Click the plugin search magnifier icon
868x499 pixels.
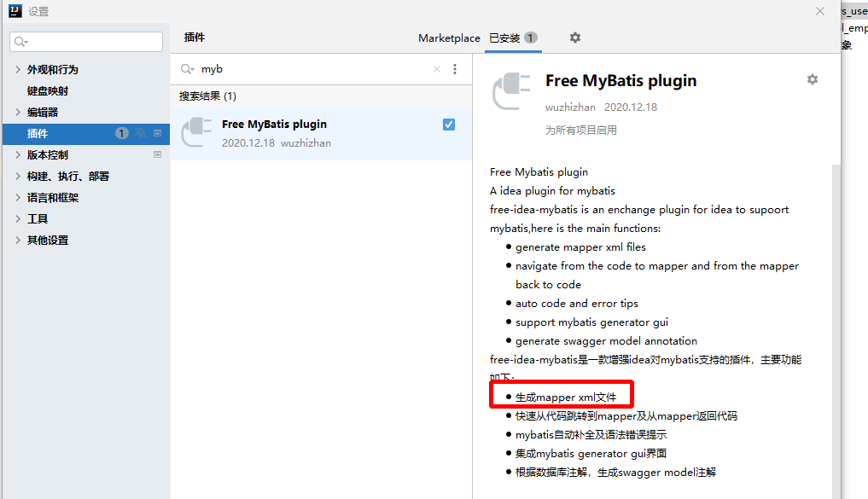point(187,69)
